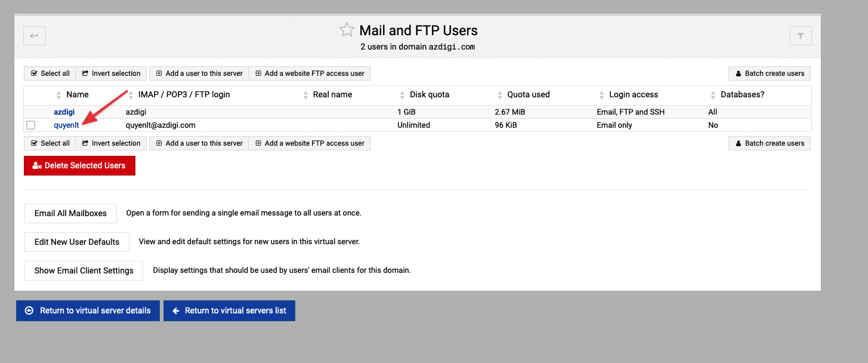This screenshot has width=868, height=363.
Task: Click top Invert selection button
Action: (x=112, y=73)
